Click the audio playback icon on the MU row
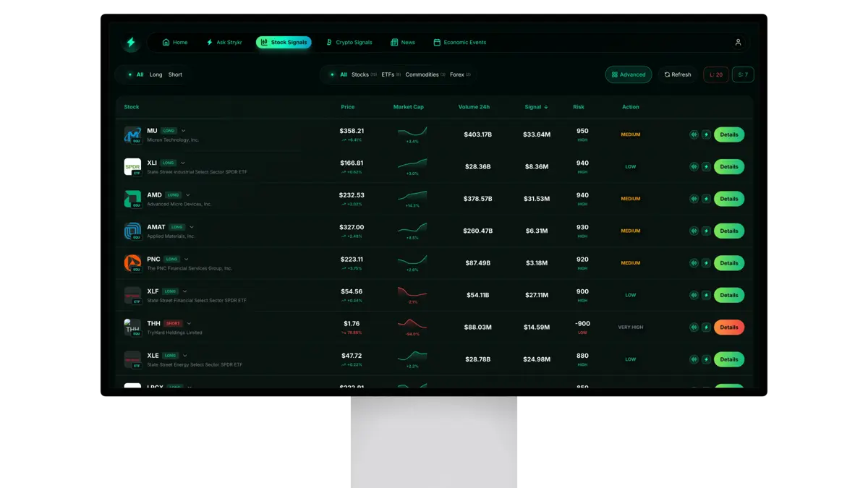Image resolution: width=868 pixels, height=488 pixels. click(x=694, y=134)
